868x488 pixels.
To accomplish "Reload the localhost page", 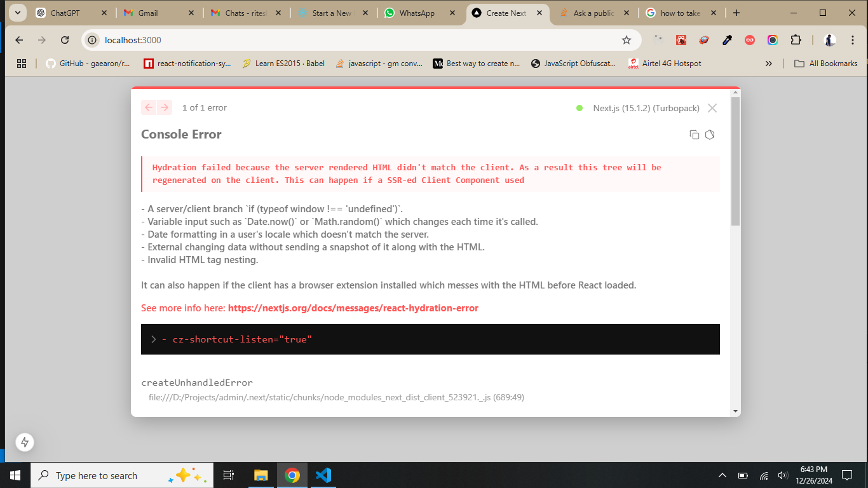I will click(65, 40).
